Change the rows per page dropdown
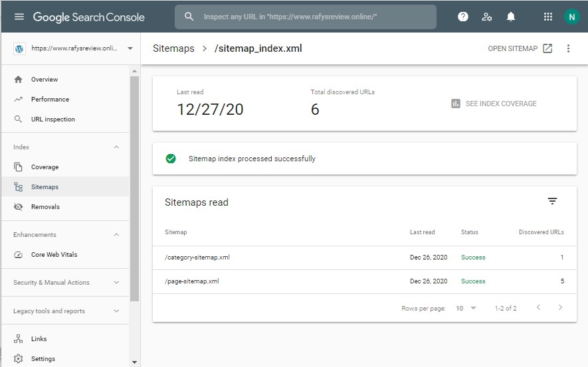The image size is (588, 367). coord(466,309)
